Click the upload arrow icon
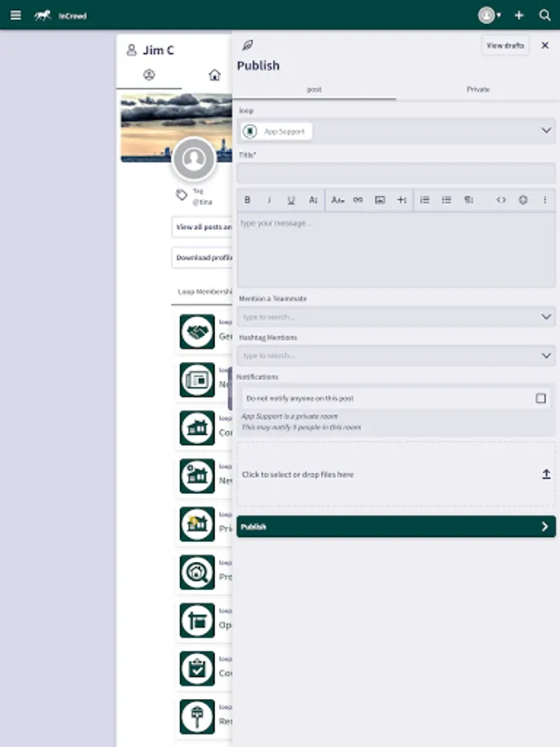 546,474
